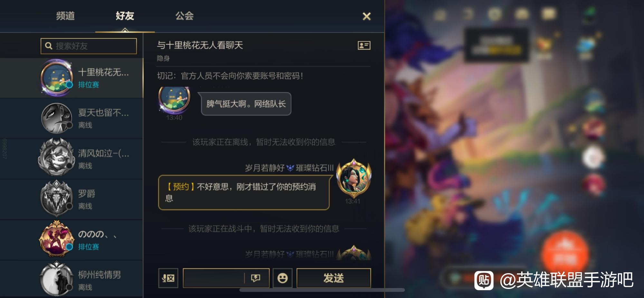Select friend 柳州纯情男
The image size is (644, 298).
coord(71,279)
